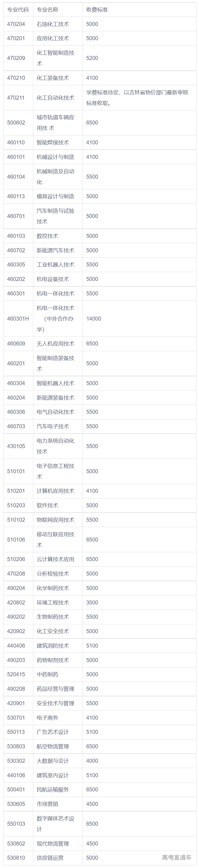Click the 专业代码 column header
The image size is (199, 868).
tap(18, 10)
